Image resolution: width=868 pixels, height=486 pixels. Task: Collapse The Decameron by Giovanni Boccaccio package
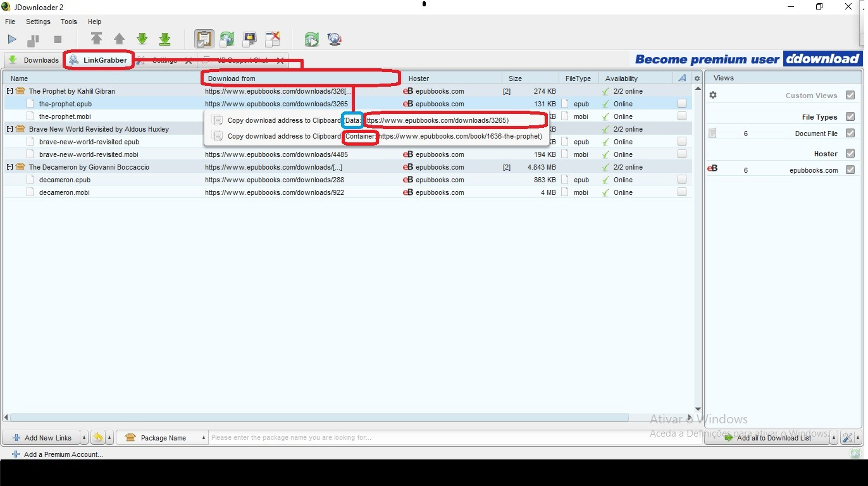[10, 167]
